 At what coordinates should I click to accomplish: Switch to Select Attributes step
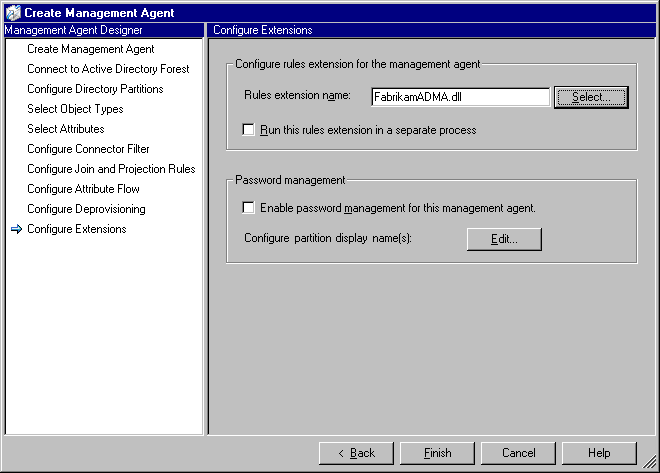click(x=66, y=129)
